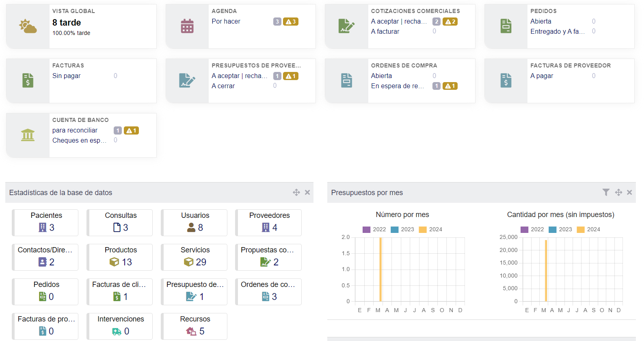Click the file icon under Consultas
Viewport: 644px width, 341px height.
point(117,228)
